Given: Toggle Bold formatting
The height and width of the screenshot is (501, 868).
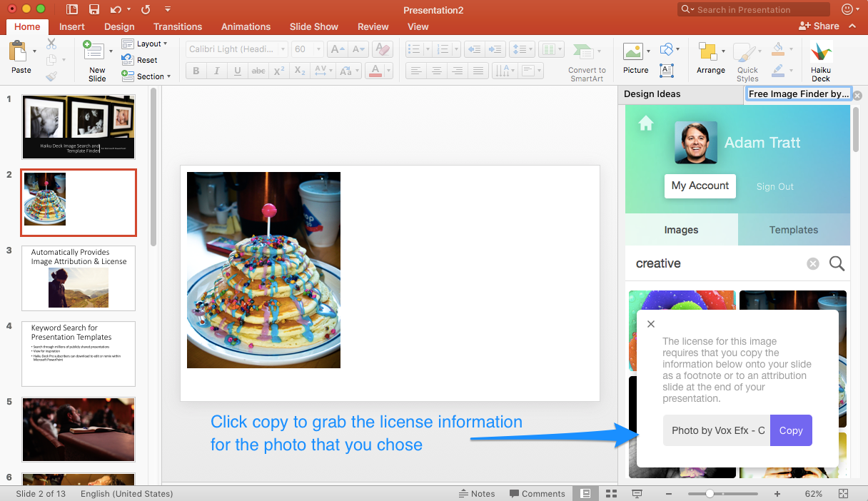Looking at the screenshot, I should click(196, 71).
